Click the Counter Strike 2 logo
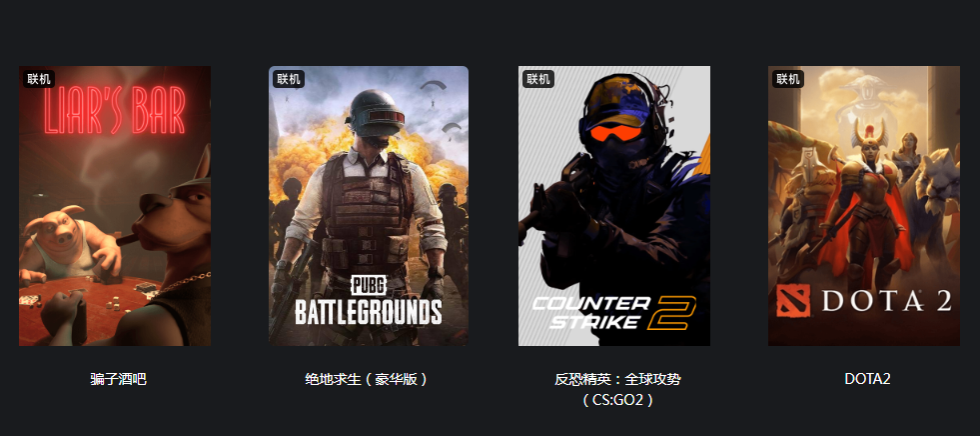Viewport: 980px width, 436px height. pos(613,312)
